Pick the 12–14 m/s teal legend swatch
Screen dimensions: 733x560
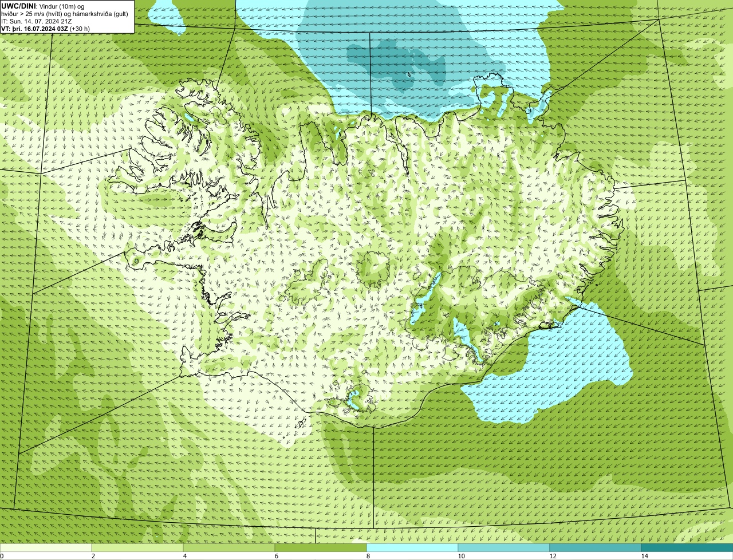(596, 547)
